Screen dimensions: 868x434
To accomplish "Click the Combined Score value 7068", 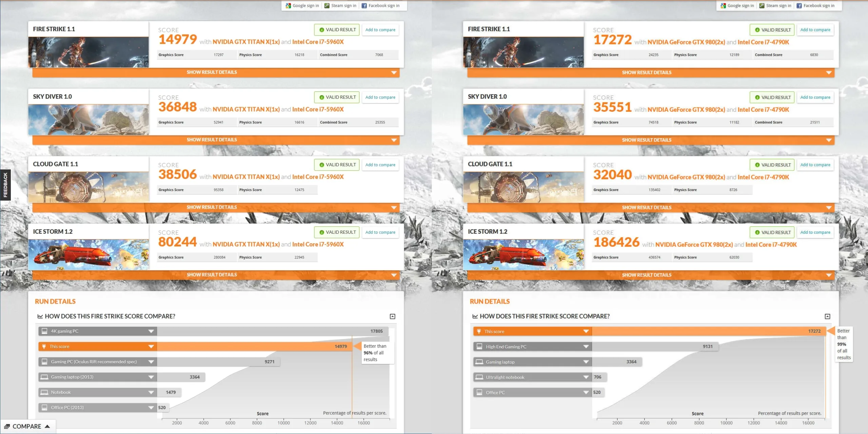I will coord(379,55).
